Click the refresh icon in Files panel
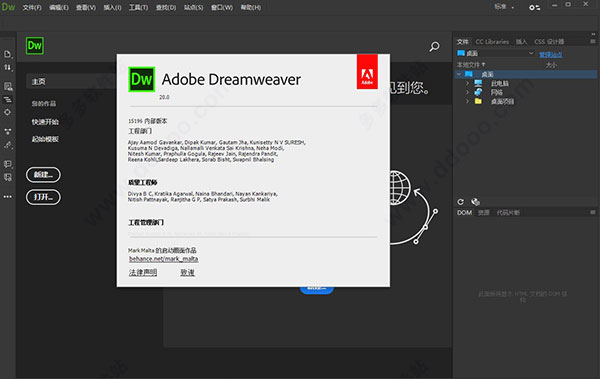 461,202
